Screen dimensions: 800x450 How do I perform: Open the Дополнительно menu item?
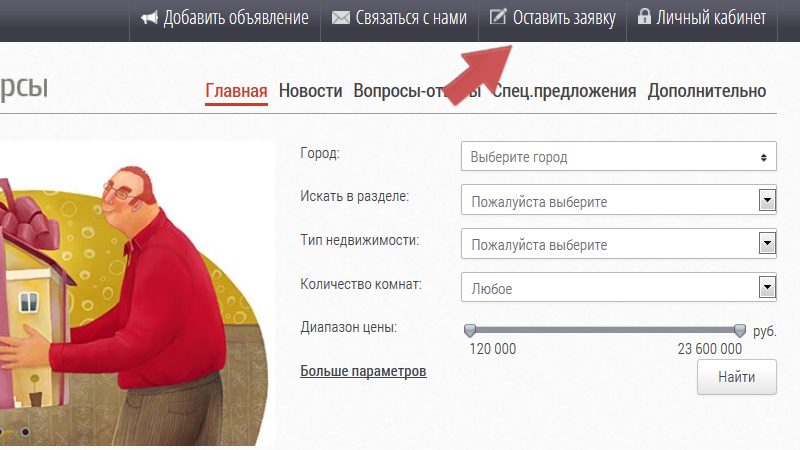707,91
